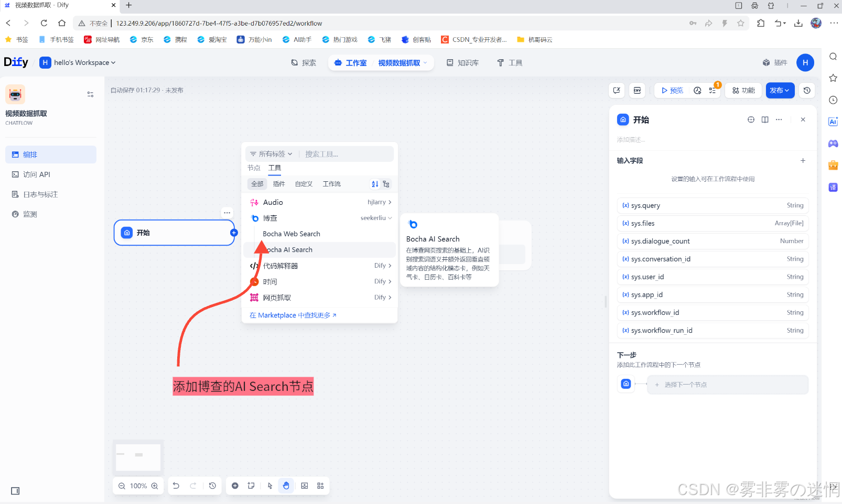This screenshot has height=504, width=842.
Task: Open checklist with one warning
Action: pos(713,90)
